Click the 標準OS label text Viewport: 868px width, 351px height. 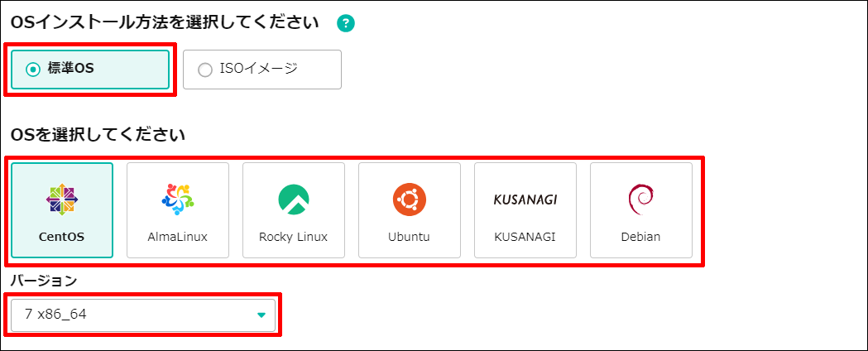pos(71,70)
